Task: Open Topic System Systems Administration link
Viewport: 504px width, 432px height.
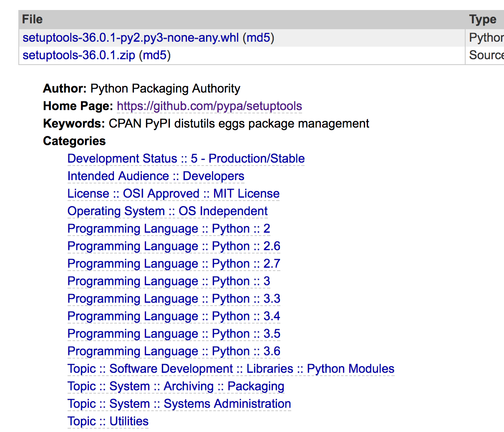Action: [x=179, y=404]
